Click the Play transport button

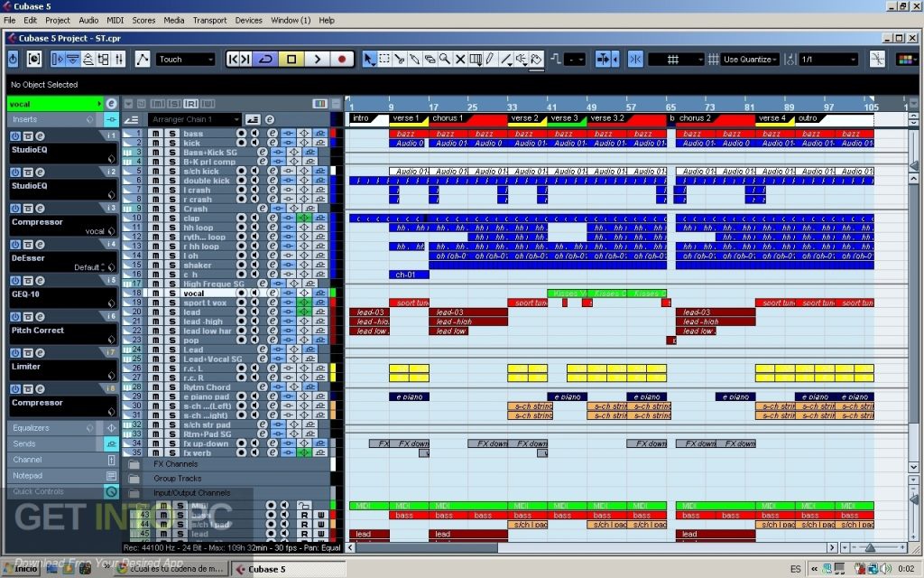point(317,59)
